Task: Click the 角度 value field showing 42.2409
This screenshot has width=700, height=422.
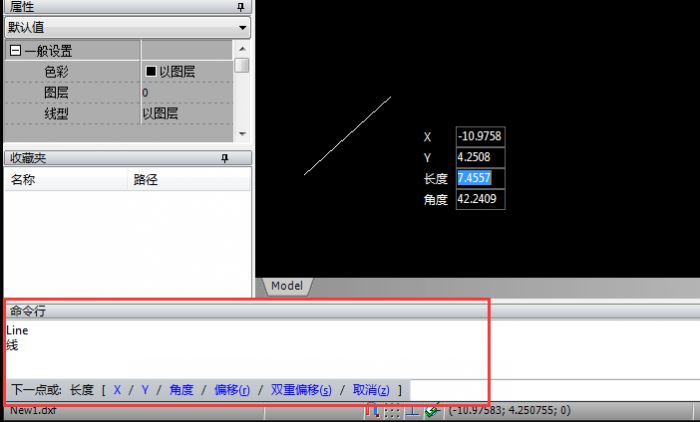Action: coord(480,200)
